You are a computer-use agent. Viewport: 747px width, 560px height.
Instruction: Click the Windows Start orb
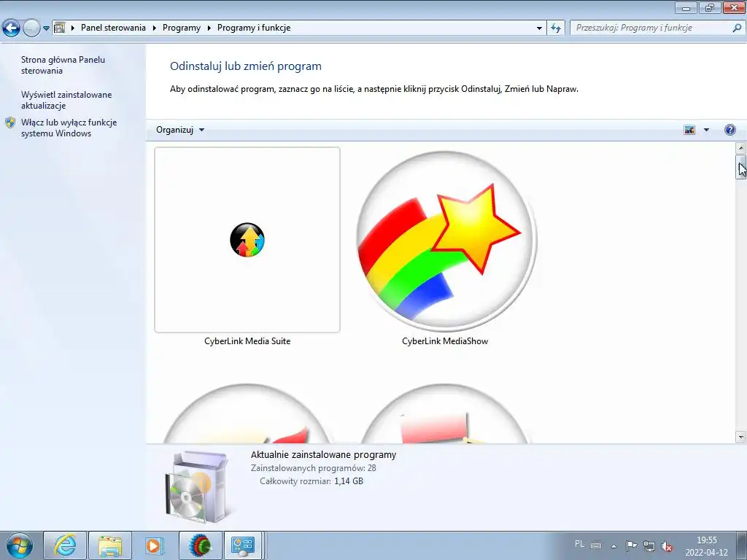[x=20, y=545]
